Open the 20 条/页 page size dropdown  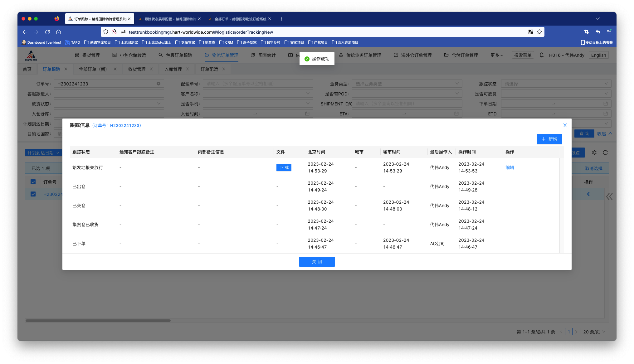594,332
